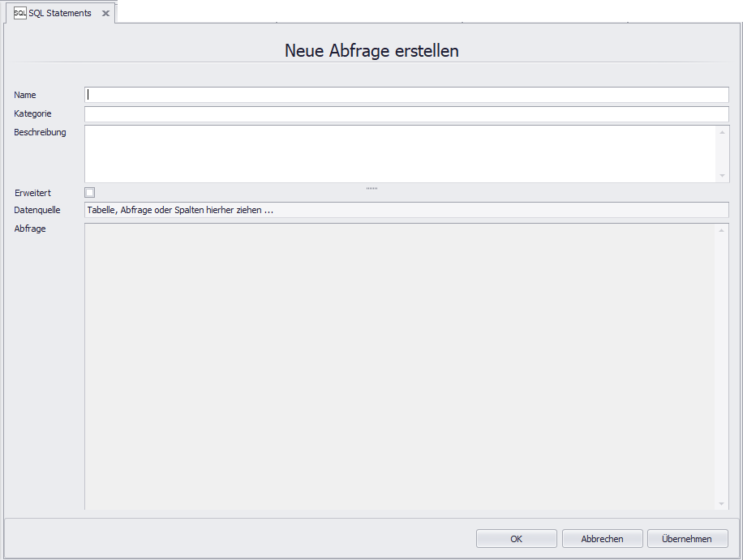Click the Neue Abfrage erstellen title

coord(371,50)
